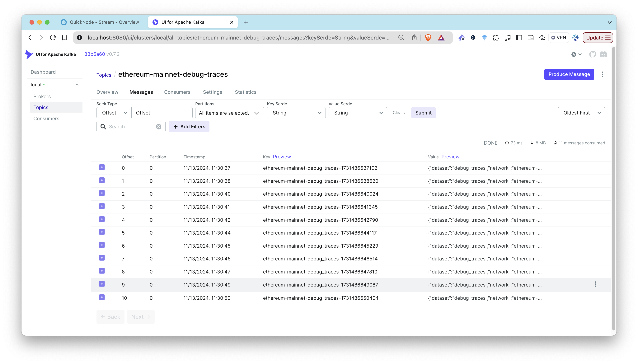Switch to the Overview tab
The height and width of the screenshot is (364, 638).
(x=107, y=92)
